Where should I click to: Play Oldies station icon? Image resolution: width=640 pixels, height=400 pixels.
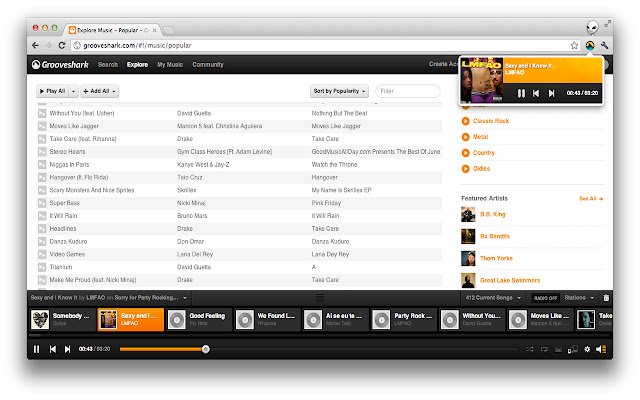point(465,169)
